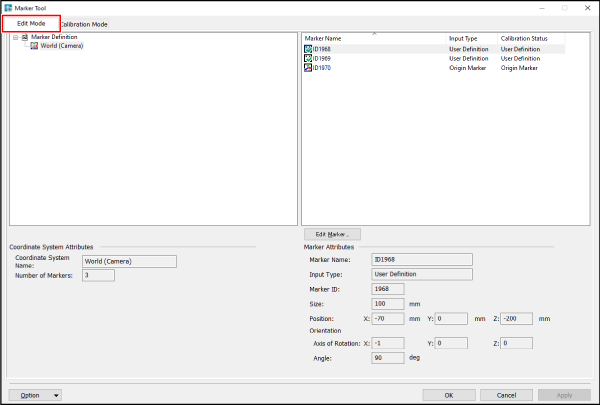Click the Input Type field

click(x=422, y=274)
